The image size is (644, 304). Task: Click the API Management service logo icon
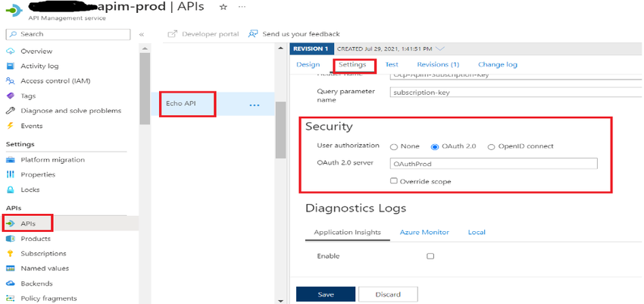(x=13, y=10)
